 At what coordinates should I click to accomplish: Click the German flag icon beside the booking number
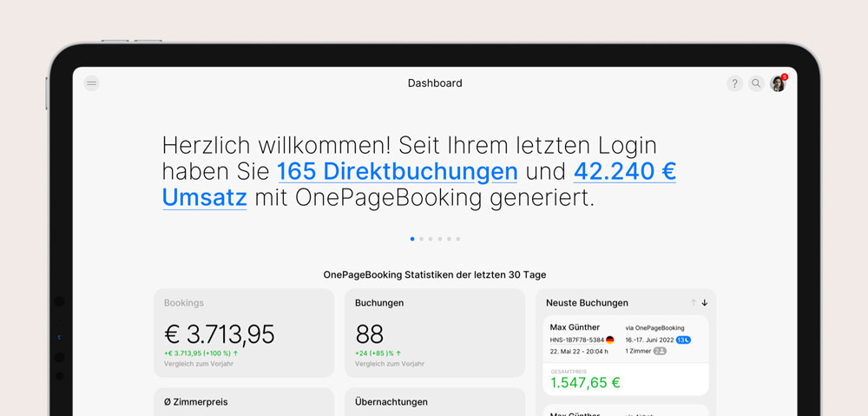coord(610,340)
